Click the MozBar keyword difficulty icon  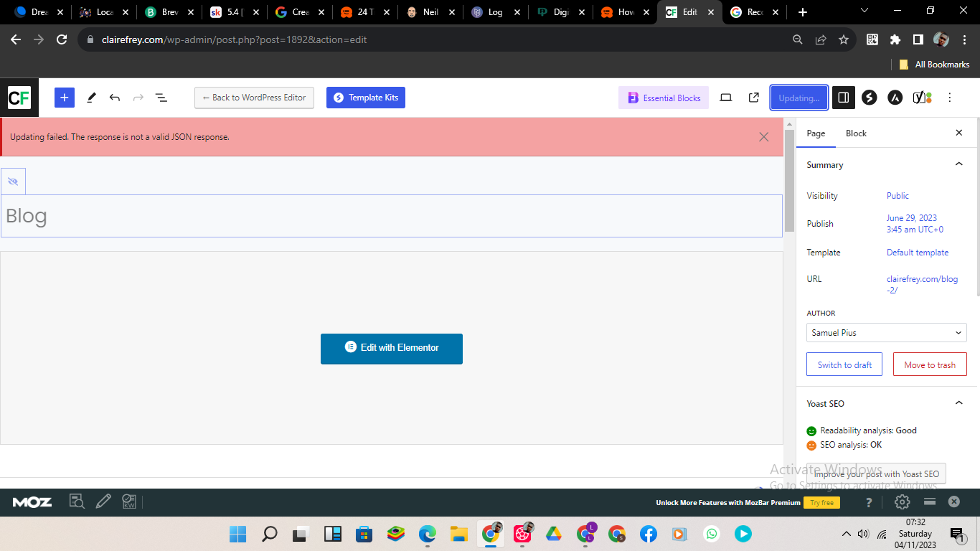pyautogui.click(x=129, y=501)
